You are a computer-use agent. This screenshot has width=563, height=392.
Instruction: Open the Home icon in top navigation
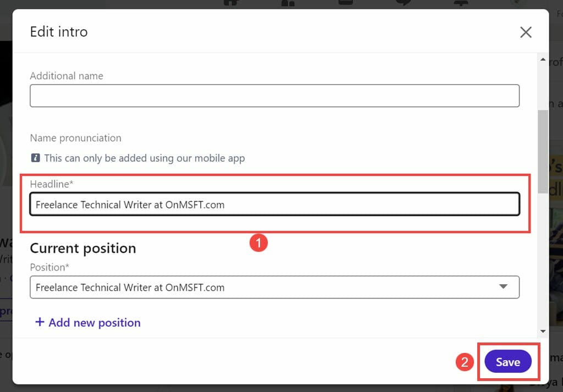231,3
